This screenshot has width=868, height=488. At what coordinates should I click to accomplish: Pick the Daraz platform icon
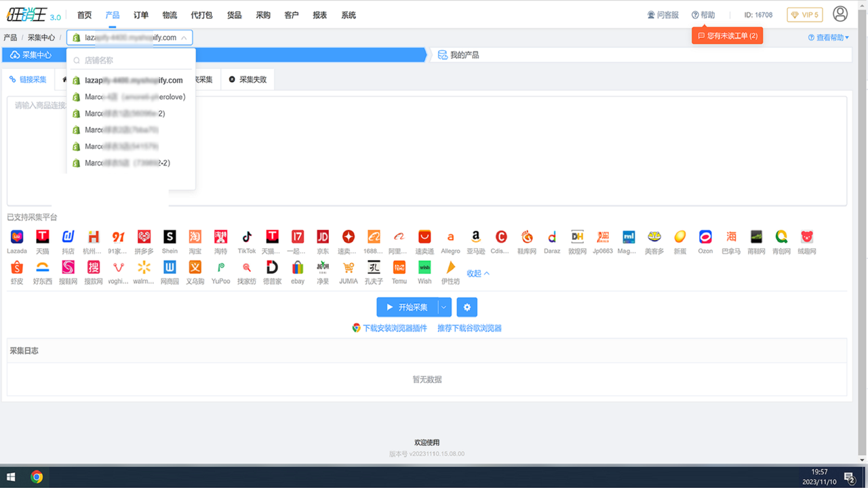click(552, 237)
